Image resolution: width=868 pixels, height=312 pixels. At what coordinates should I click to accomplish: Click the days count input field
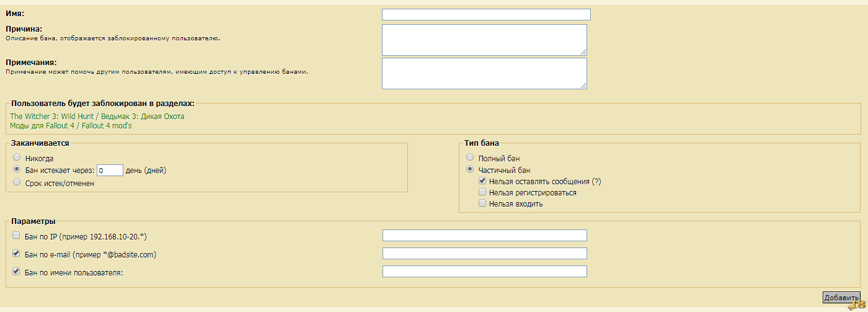pos(110,170)
